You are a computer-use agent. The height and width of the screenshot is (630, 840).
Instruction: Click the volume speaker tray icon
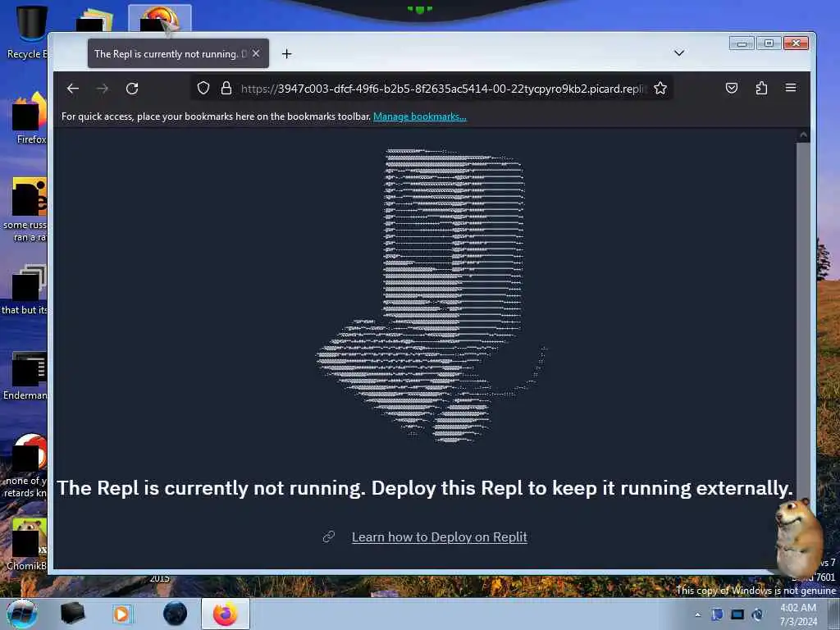(x=757, y=614)
